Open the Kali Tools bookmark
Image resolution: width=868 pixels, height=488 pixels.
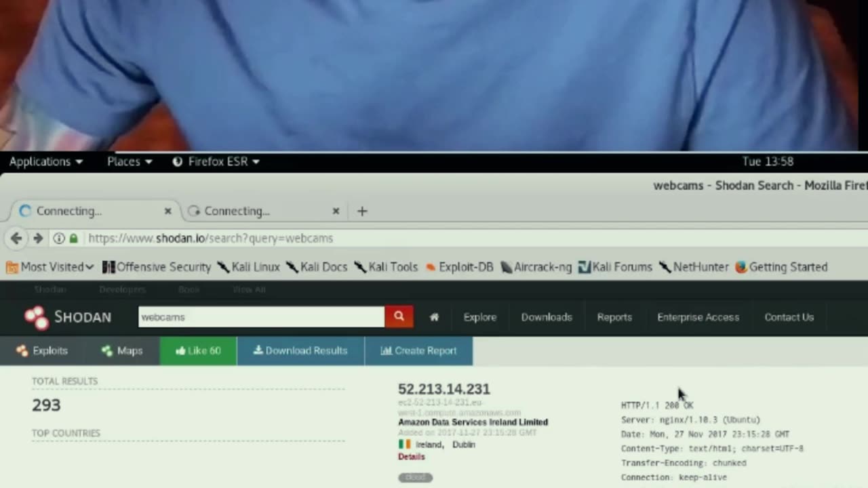pos(386,267)
